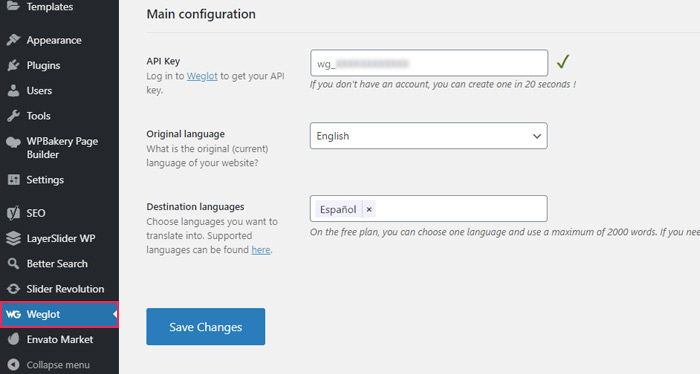This screenshot has height=374, width=700.
Task: Open Envato Market menu
Action: [59, 339]
